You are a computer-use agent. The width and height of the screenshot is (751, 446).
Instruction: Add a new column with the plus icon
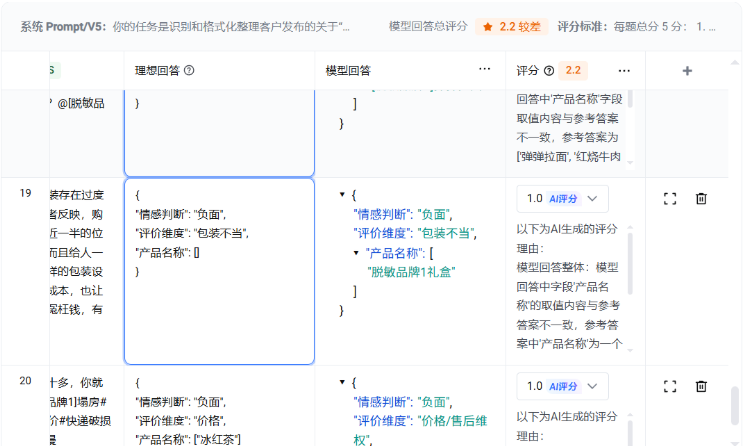(687, 71)
